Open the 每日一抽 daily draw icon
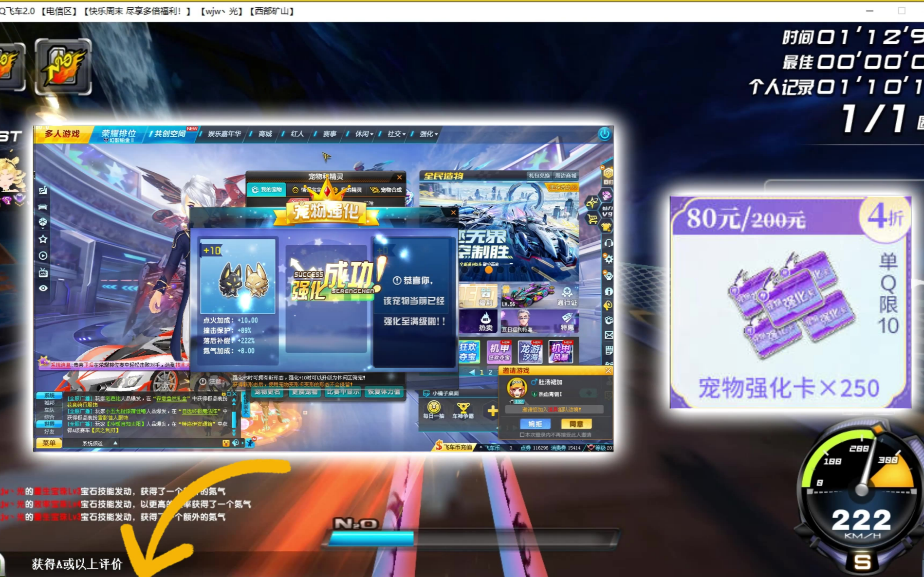The height and width of the screenshot is (577, 924). coord(433,410)
